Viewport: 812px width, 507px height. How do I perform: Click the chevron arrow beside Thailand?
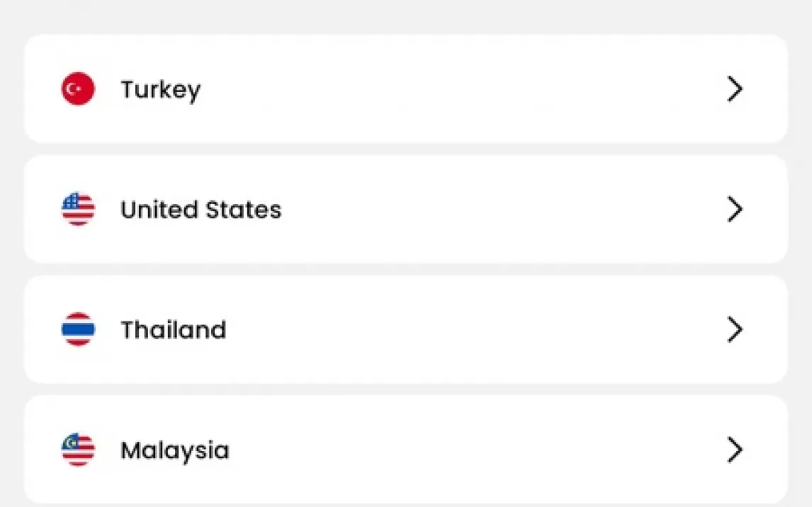click(735, 330)
